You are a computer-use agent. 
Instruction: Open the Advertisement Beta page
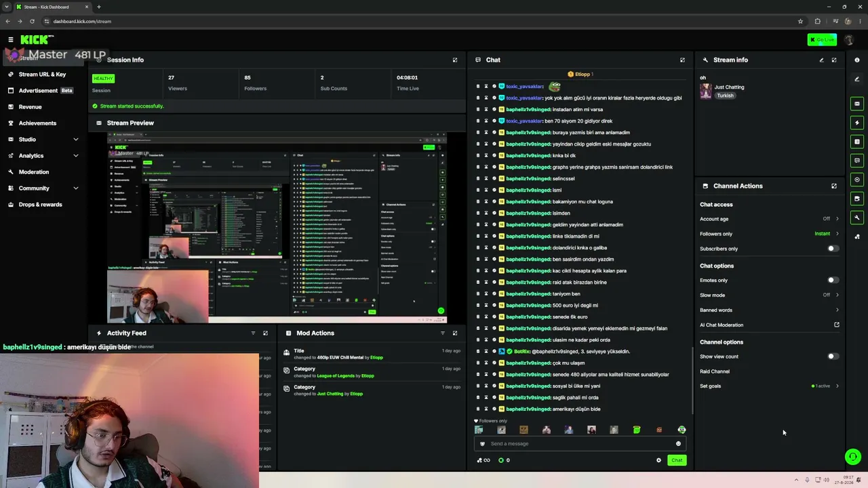tap(43, 90)
